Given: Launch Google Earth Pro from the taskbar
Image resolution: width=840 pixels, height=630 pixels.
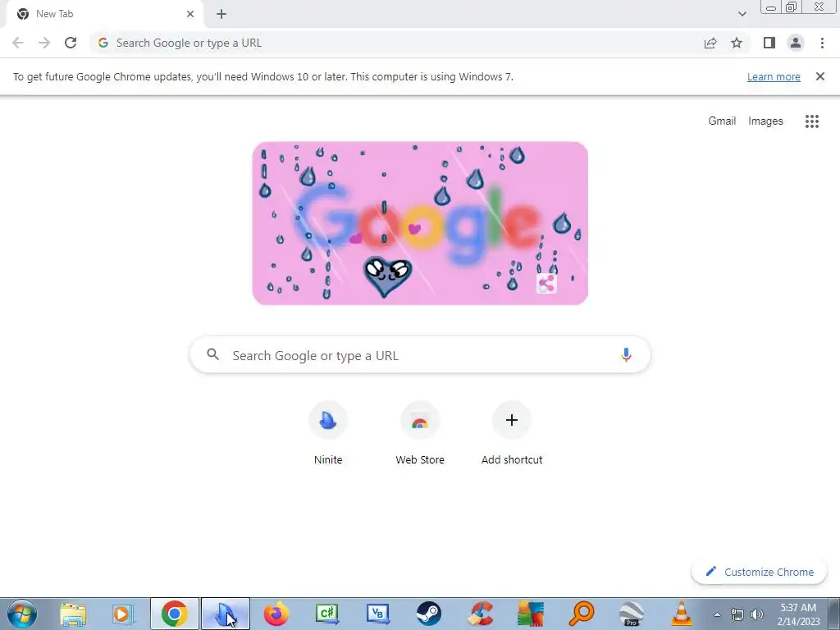Looking at the screenshot, I should click(x=632, y=614).
